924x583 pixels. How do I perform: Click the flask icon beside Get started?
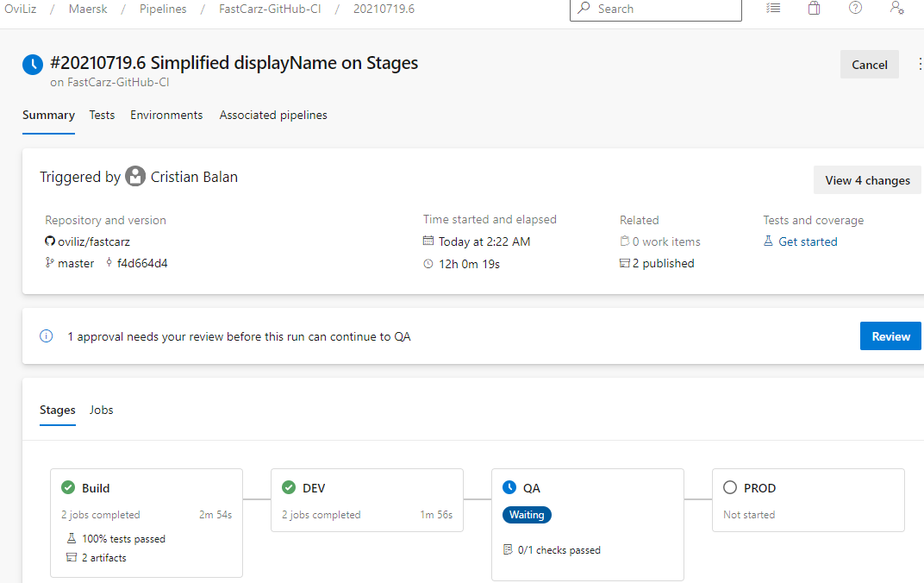point(769,241)
